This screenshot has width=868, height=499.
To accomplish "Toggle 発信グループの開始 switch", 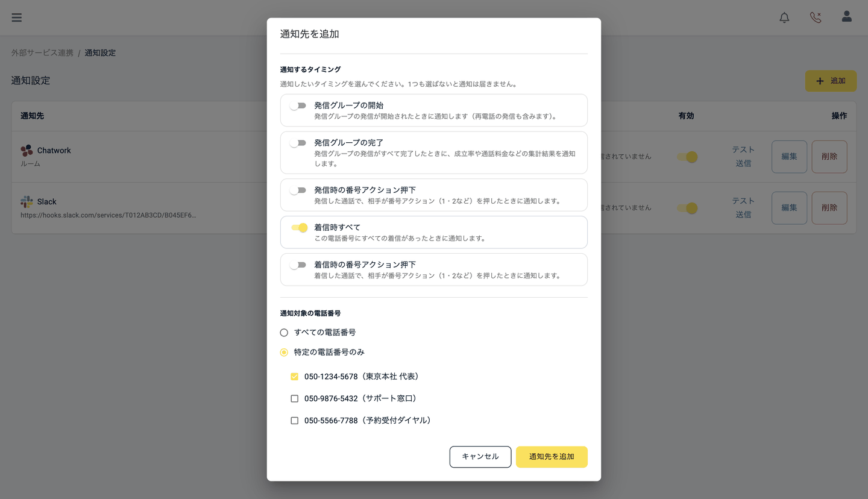I will coord(298,105).
